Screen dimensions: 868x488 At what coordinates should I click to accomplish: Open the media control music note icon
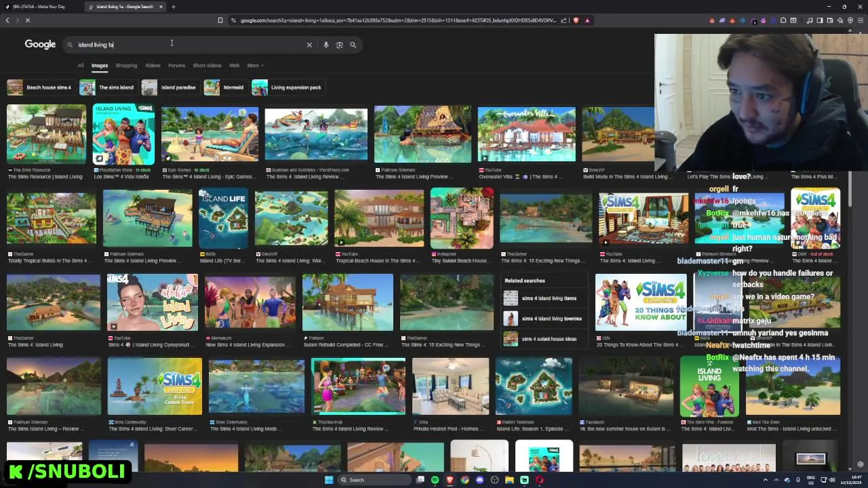810,20
